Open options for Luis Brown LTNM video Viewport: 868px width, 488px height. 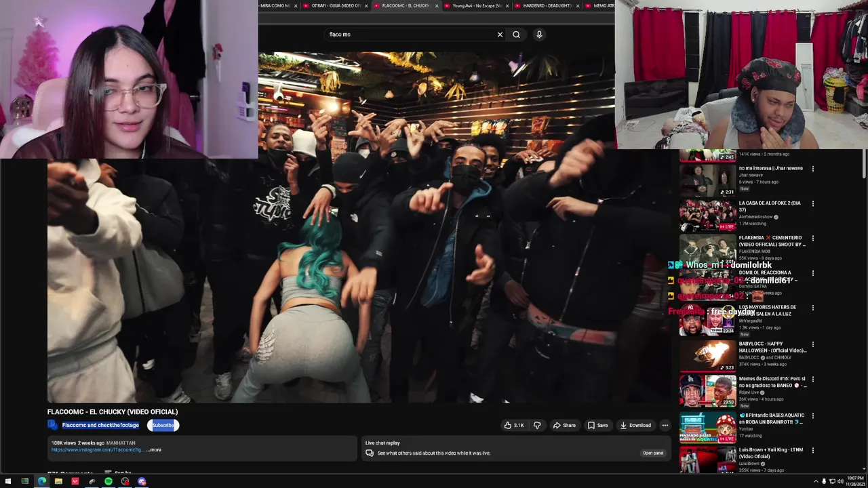click(x=813, y=450)
